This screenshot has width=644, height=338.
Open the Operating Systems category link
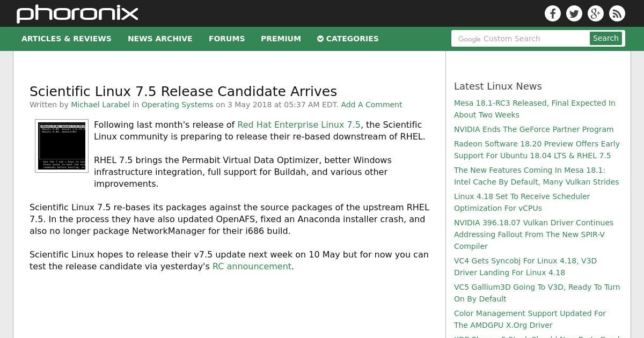[x=177, y=105]
